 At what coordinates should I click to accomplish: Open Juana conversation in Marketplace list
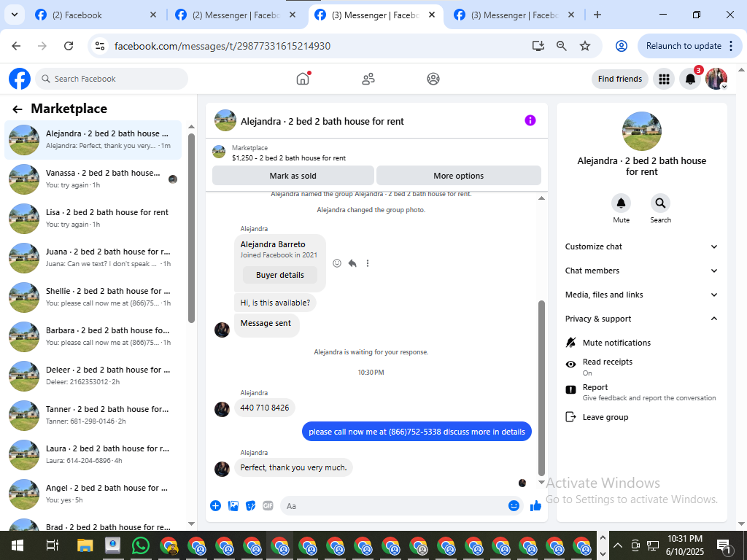coord(93,257)
